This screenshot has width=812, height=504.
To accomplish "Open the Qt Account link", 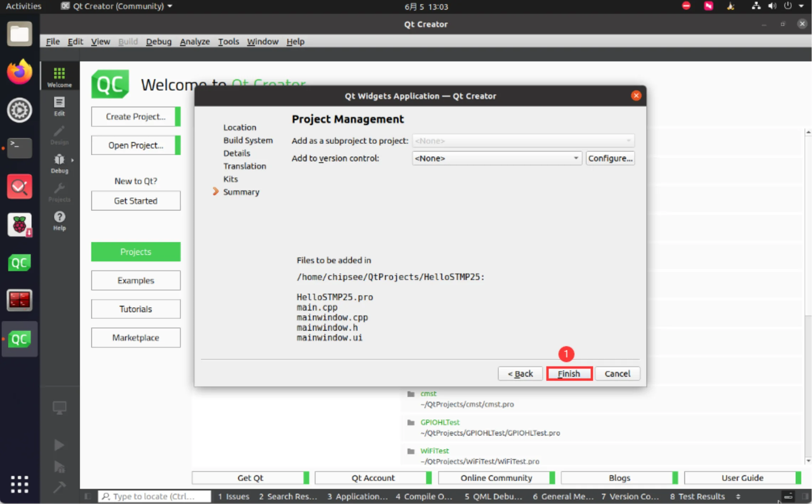I will point(373,478).
